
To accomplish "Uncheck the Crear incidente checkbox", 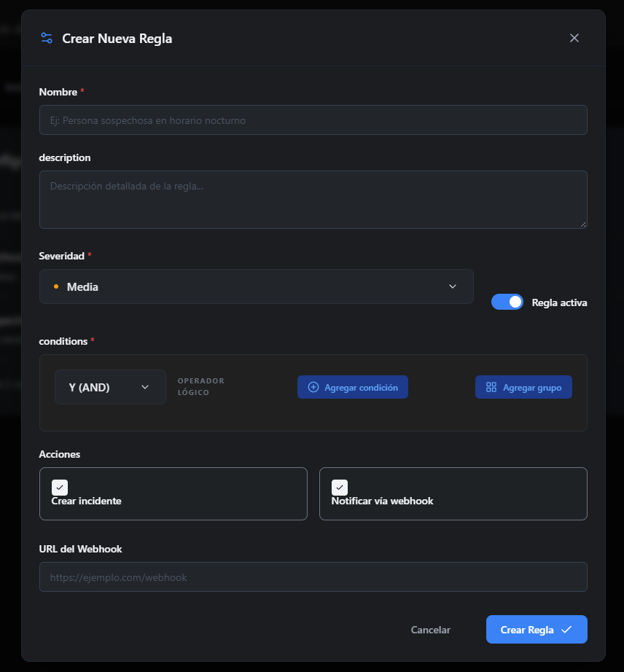I will point(60,488).
